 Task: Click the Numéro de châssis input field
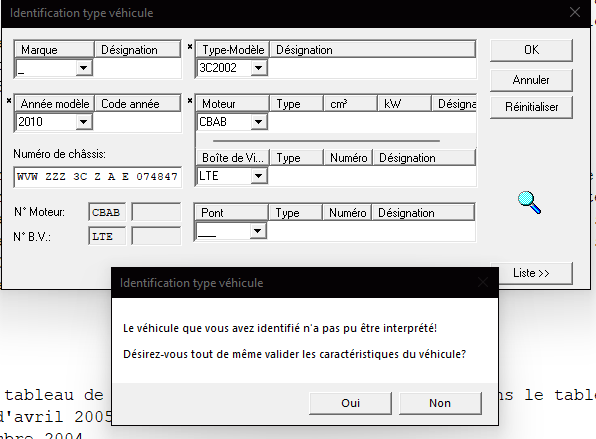[x=98, y=177]
